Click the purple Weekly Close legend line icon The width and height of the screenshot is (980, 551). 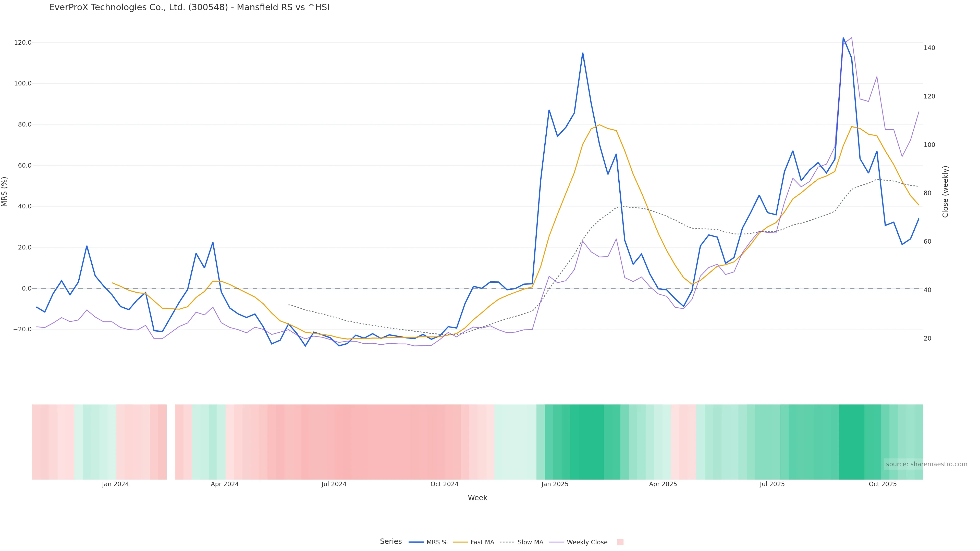(557, 542)
